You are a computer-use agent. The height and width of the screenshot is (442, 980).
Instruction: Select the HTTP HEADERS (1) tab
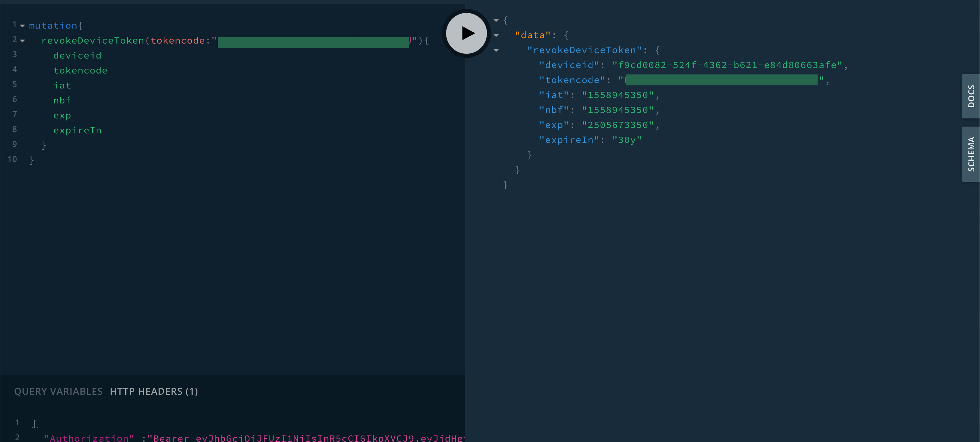pyautogui.click(x=154, y=391)
